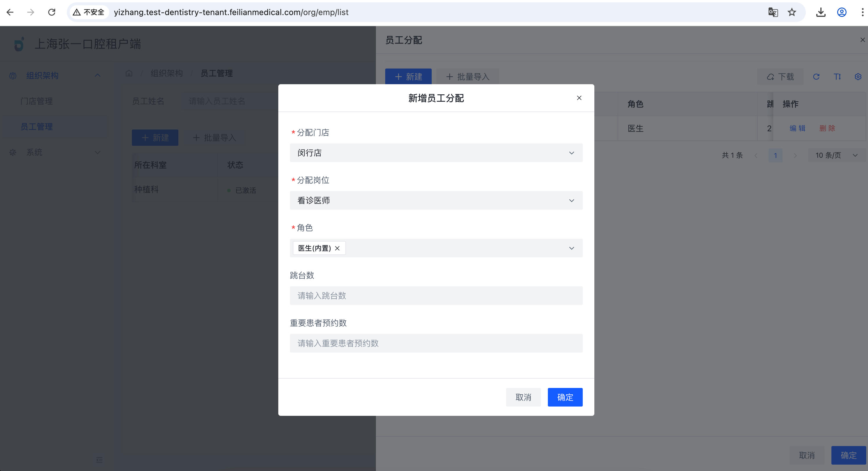Confirm the 新增员工分配 dialog
Image resolution: width=868 pixels, height=471 pixels.
coord(565,397)
